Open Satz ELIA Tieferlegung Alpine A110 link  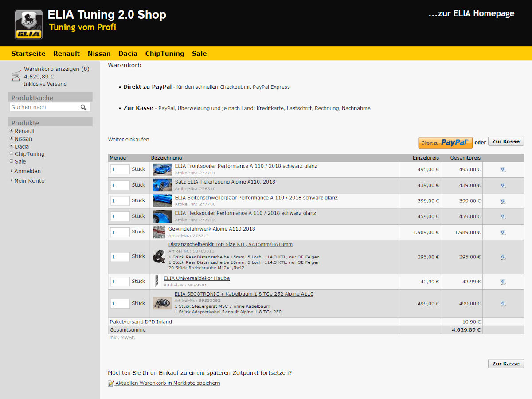(225, 182)
